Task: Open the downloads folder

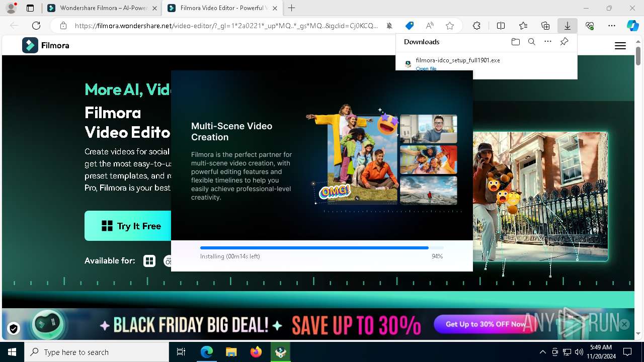Action: tap(515, 42)
